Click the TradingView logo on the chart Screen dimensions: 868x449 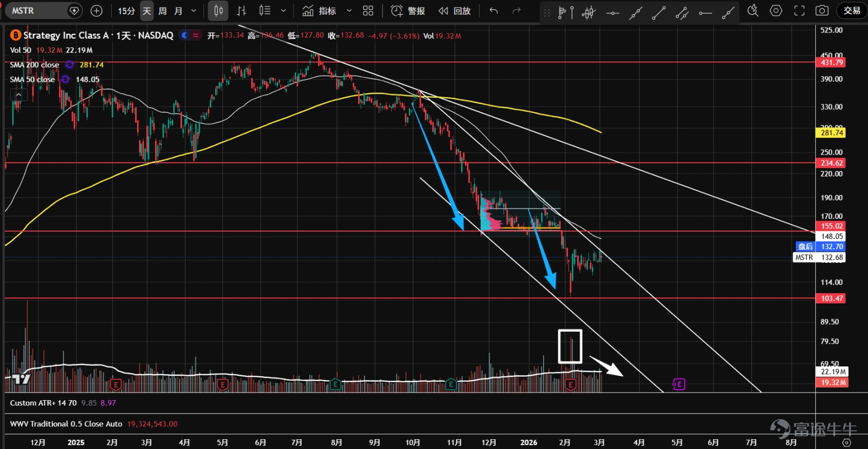(x=21, y=379)
